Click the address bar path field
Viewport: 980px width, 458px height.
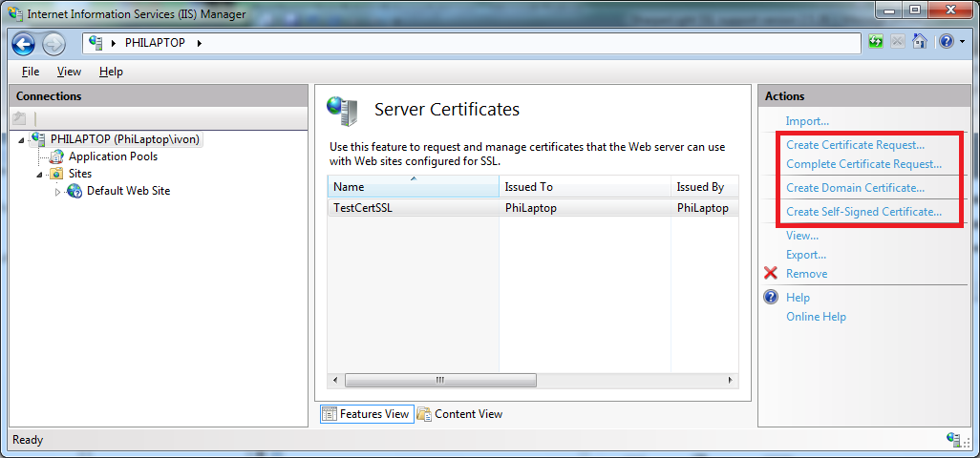tap(472, 43)
